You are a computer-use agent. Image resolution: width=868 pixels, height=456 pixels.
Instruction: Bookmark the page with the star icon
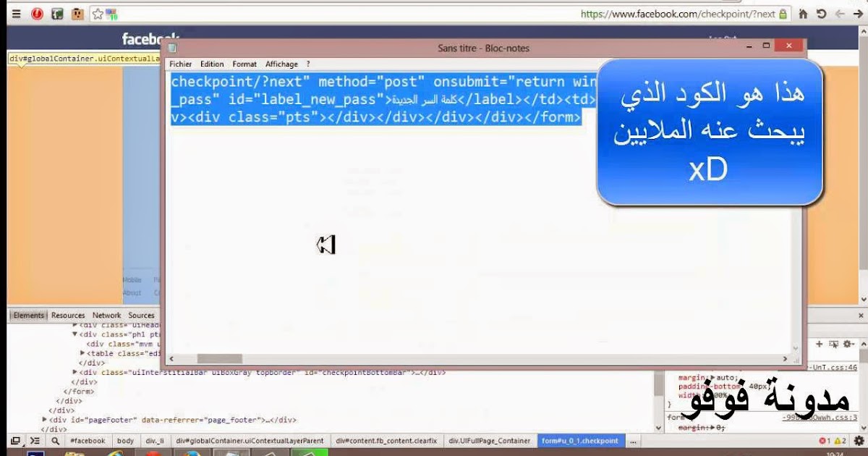click(98, 14)
